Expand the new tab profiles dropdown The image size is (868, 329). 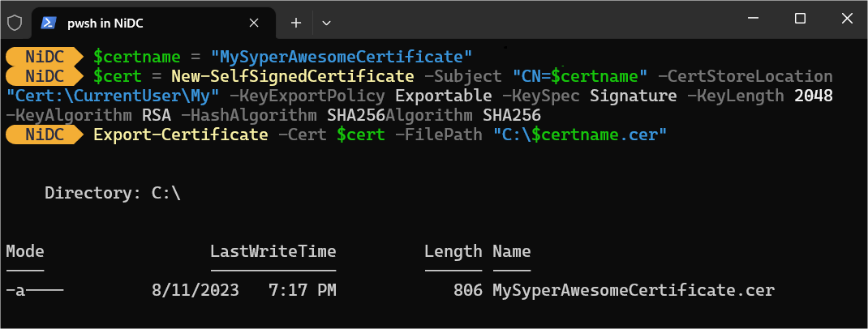(x=326, y=23)
